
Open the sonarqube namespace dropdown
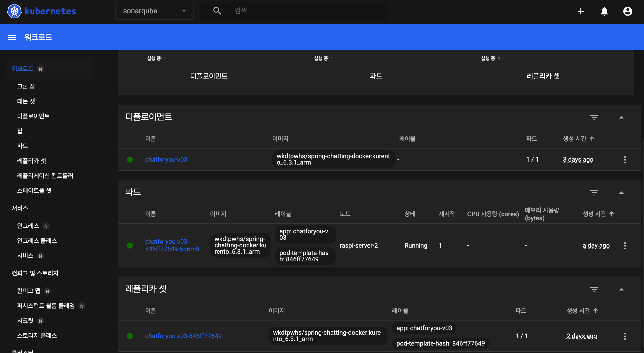pos(154,11)
